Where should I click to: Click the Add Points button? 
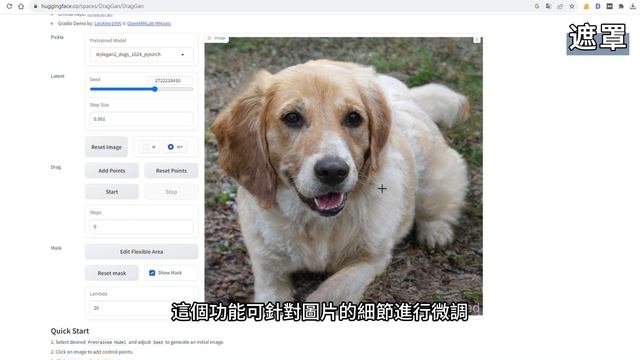pyautogui.click(x=112, y=171)
